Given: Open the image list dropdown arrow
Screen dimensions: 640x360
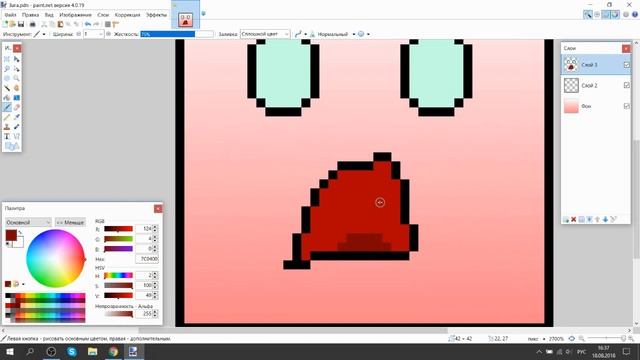Looking at the screenshot, I should pos(203,13).
